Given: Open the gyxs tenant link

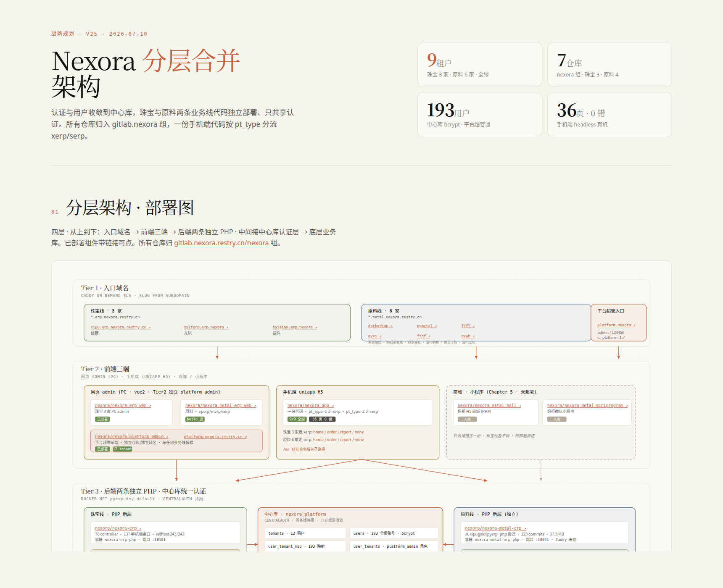Looking at the screenshot, I should [375, 336].
